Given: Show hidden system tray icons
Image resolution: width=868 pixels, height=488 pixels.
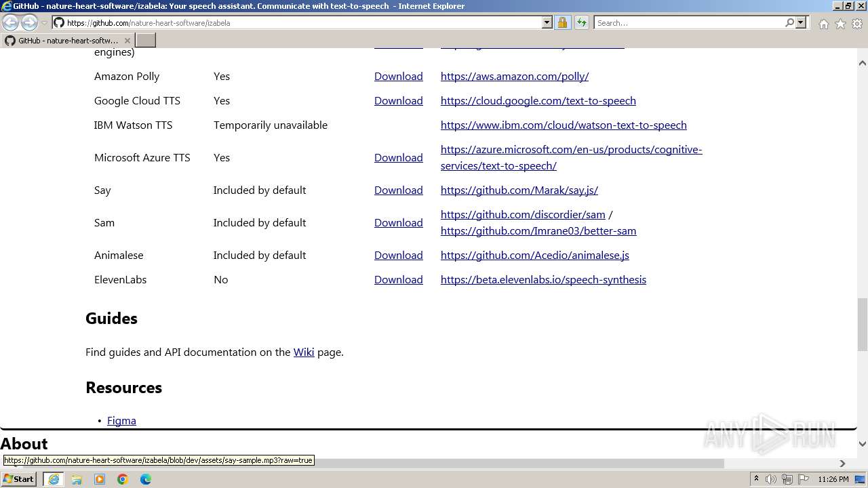Looking at the screenshot, I should [756, 479].
